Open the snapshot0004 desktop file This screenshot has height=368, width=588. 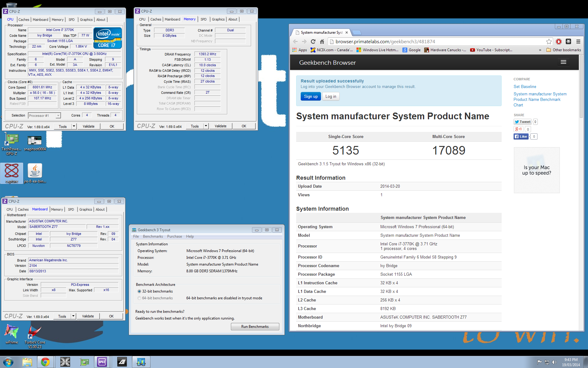35,143
